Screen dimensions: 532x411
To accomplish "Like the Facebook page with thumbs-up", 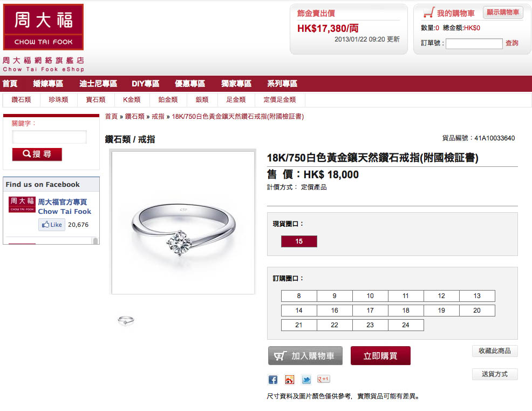I will click(x=52, y=225).
